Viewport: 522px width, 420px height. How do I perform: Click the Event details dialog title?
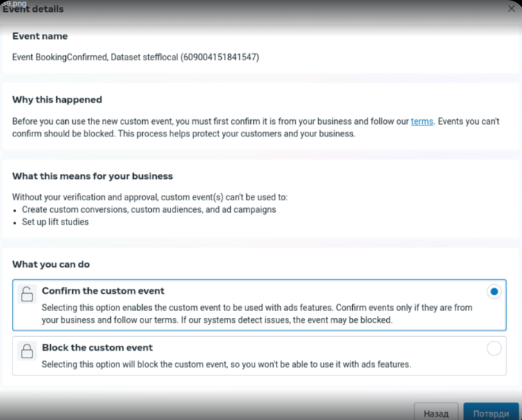pyautogui.click(x=33, y=9)
